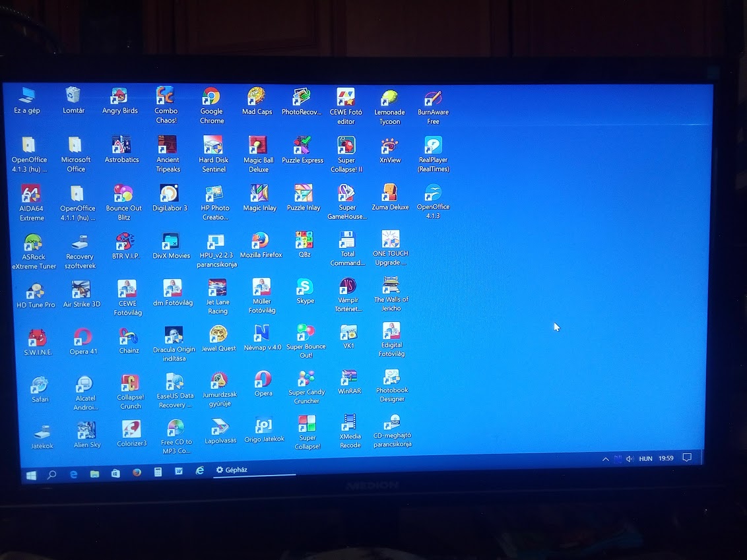This screenshot has width=747, height=560.
Task: Click the taskbar search magnifier
Action: tap(52, 475)
